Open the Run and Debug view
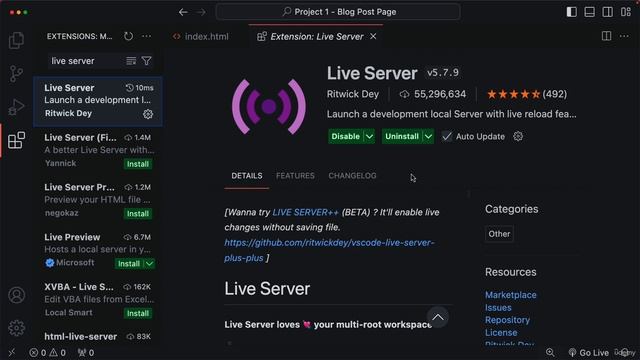Image resolution: width=640 pixels, height=360 pixels. (16, 107)
